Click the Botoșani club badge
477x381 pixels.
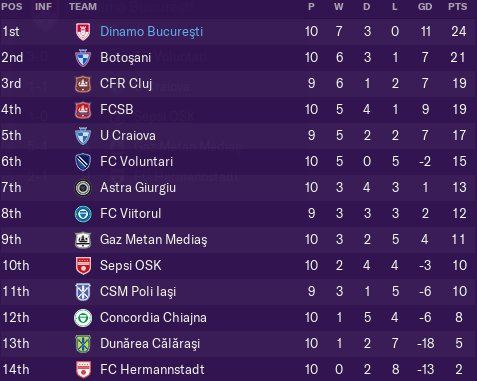[83, 58]
